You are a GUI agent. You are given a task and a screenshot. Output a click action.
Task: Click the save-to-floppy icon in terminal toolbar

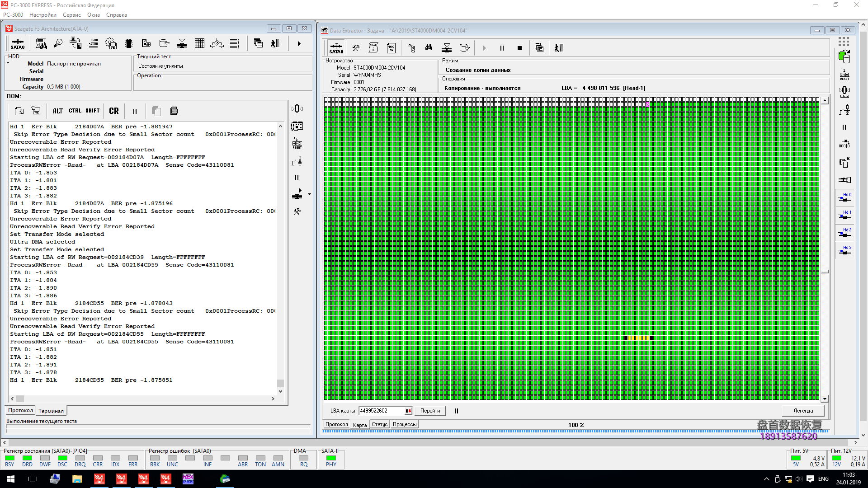point(36,111)
